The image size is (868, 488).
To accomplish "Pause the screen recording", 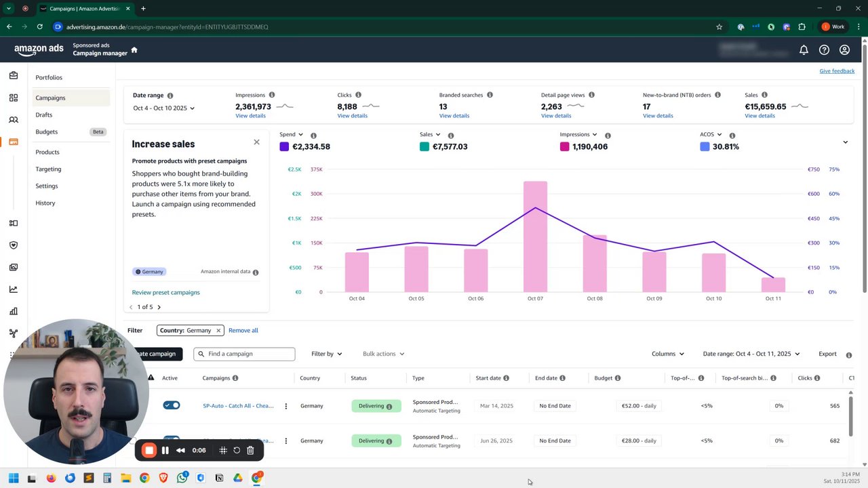I will (165, 450).
